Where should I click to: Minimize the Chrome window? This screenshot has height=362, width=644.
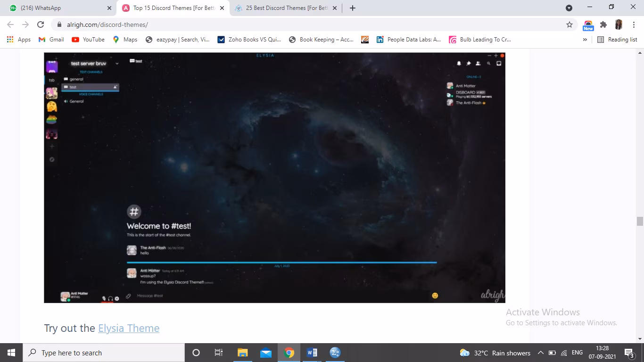tap(590, 7)
